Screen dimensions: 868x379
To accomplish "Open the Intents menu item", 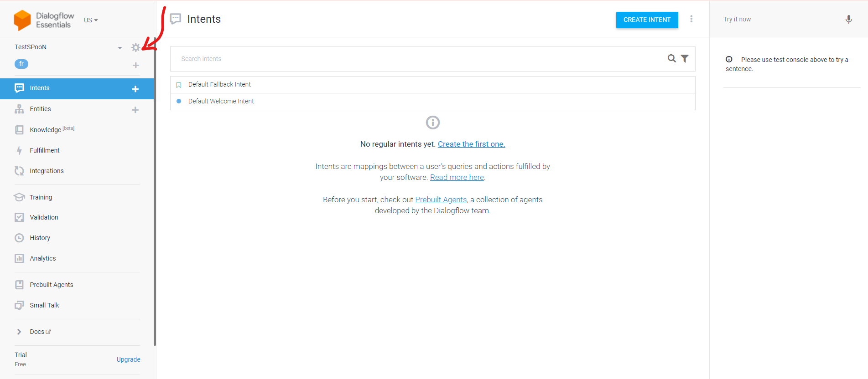I will click(77, 88).
